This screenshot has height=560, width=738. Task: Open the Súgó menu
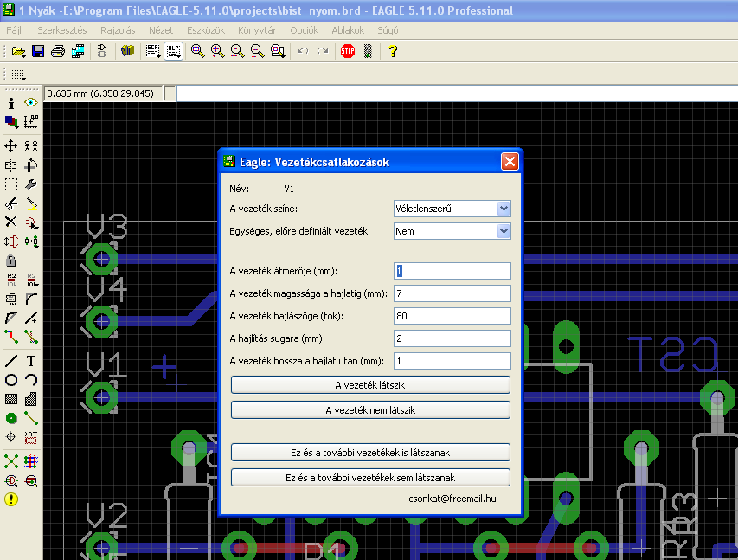tap(388, 29)
